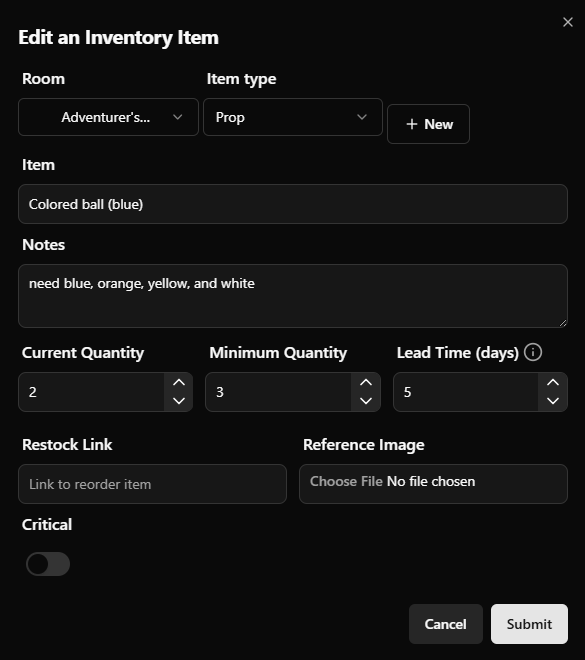The height and width of the screenshot is (660, 585).
Task: Increment the Minimum Quantity value
Action: tap(366, 383)
